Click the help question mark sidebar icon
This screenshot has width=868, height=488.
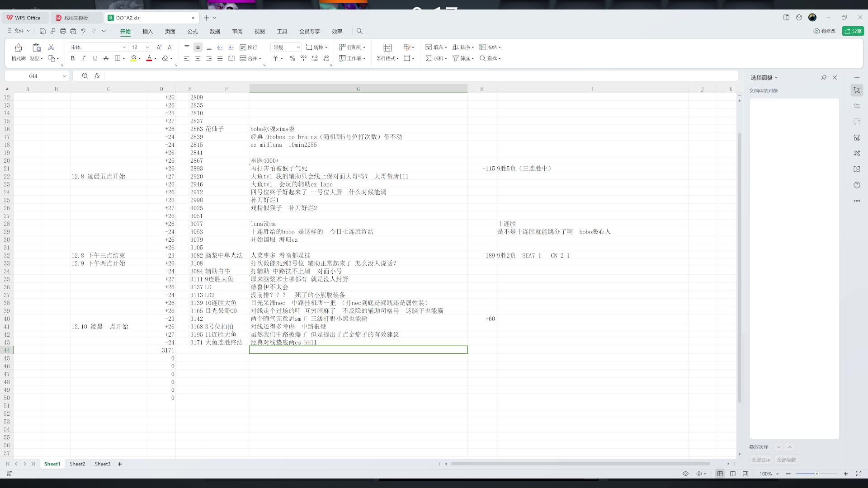(857, 185)
